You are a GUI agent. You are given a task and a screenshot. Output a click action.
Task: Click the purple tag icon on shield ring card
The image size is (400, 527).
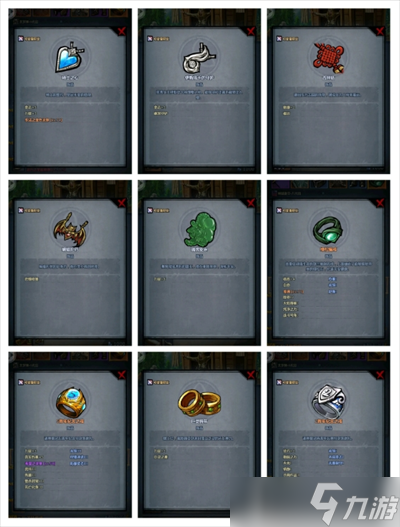click(x=279, y=382)
